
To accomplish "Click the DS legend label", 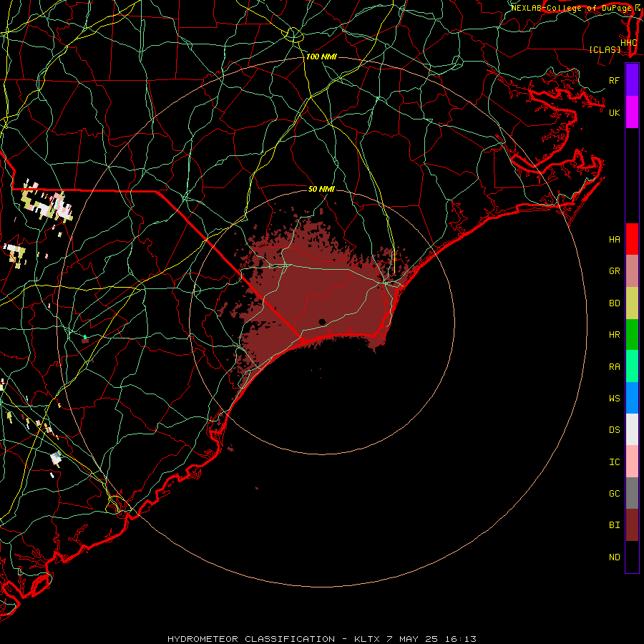I will click(614, 430).
